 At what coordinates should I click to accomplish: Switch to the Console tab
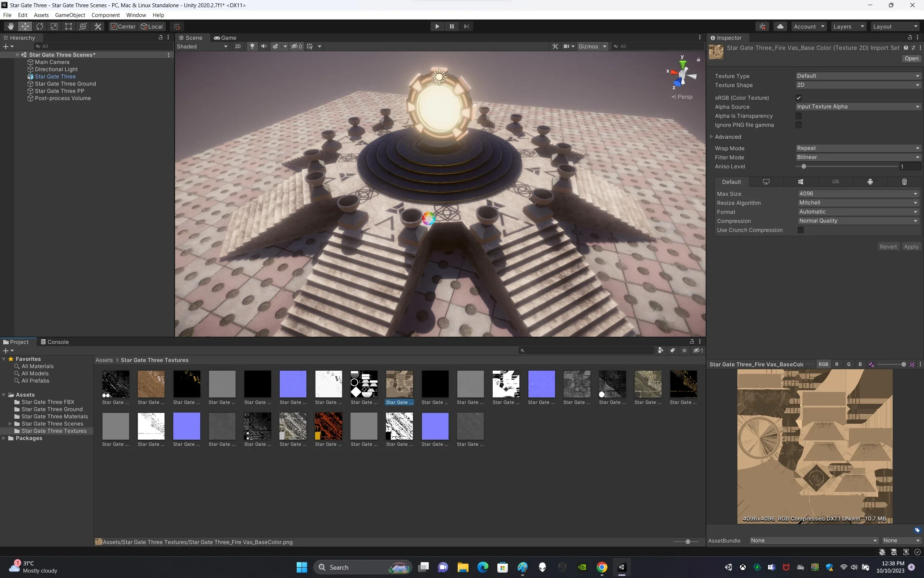pos(55,342)
